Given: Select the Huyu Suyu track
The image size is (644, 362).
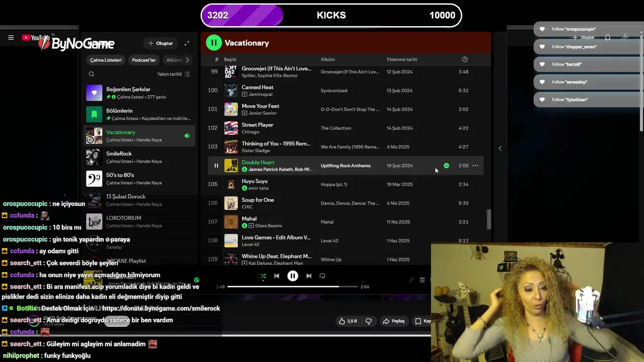Looking at the screenshot, I should 346,184.
